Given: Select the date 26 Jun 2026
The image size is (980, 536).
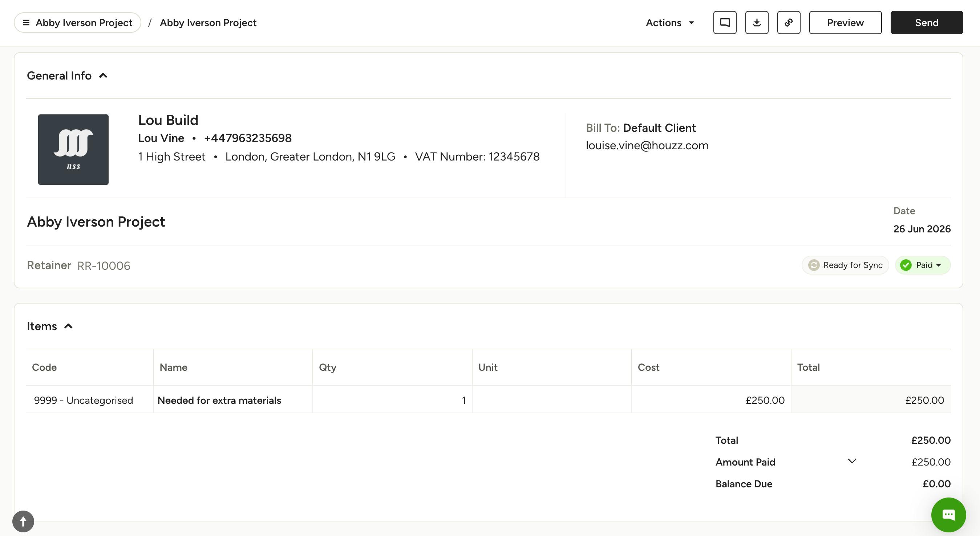Looking at the screenshot, I should click(922, 229).
